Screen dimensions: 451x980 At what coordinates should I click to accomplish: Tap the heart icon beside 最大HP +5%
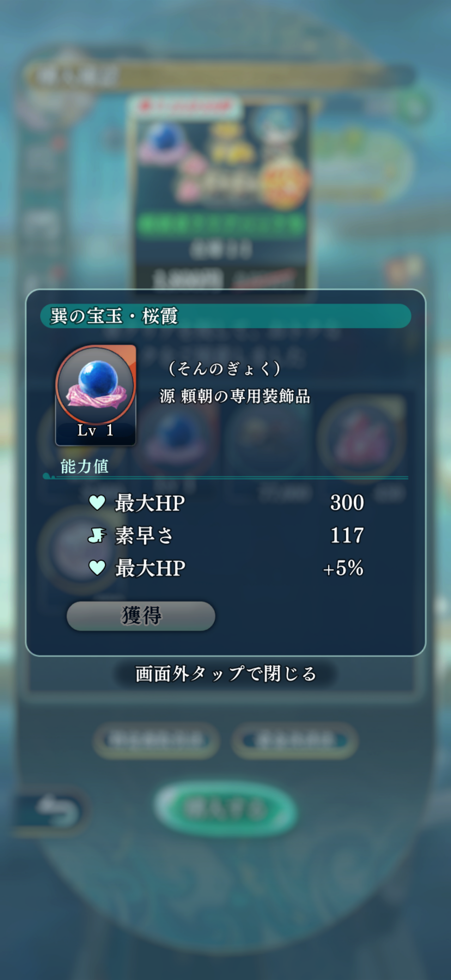tap(97, 568)
